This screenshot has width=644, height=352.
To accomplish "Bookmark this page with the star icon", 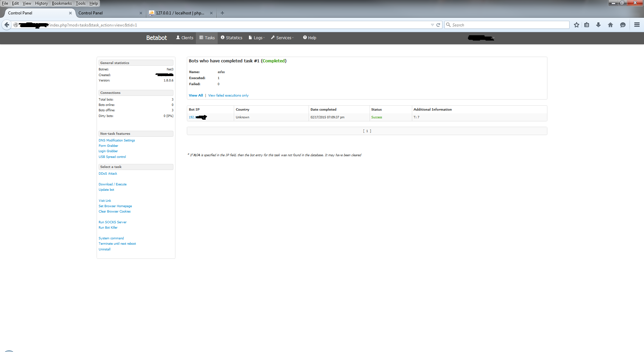I will (576, 25).
